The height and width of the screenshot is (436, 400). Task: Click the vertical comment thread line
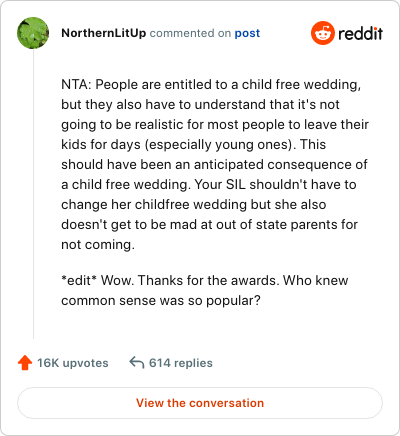(x=33, y=194)
